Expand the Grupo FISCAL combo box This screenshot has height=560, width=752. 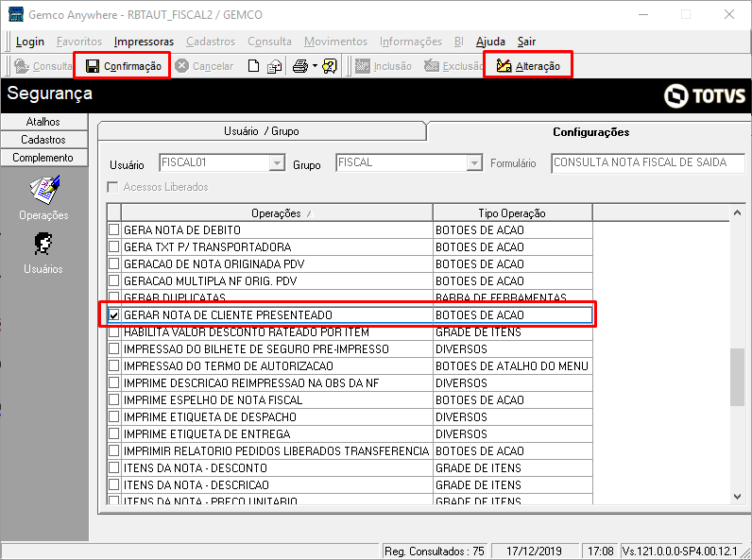tap(474, 163)
